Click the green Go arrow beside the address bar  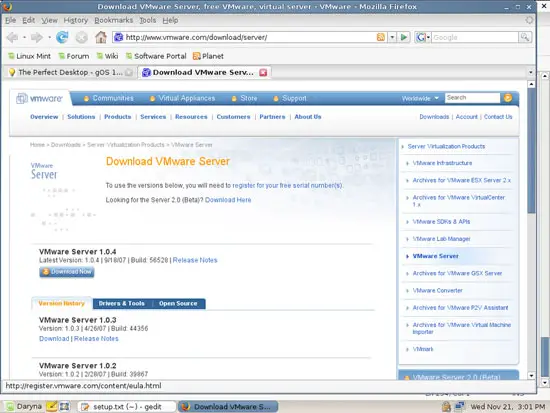404,37
